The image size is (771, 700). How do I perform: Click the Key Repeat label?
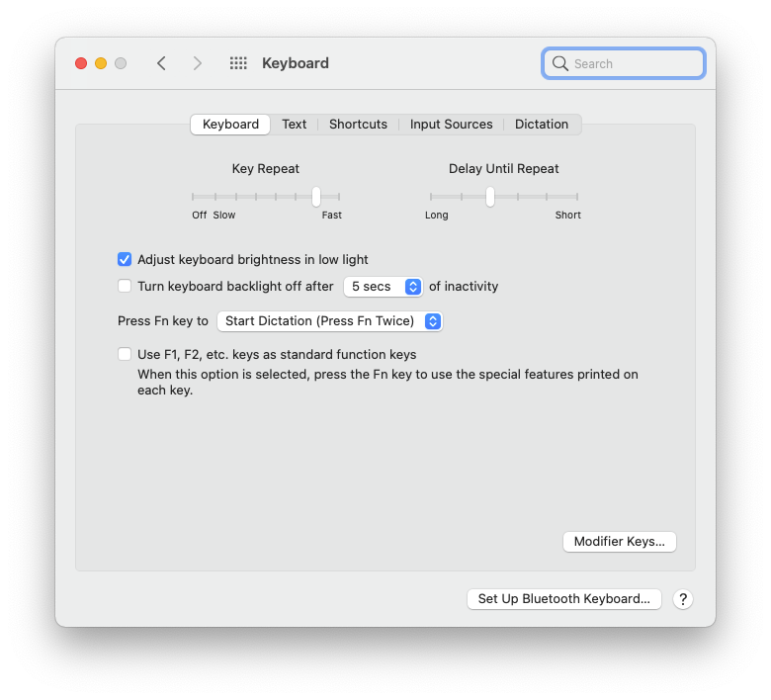click(x=266, y=169)
